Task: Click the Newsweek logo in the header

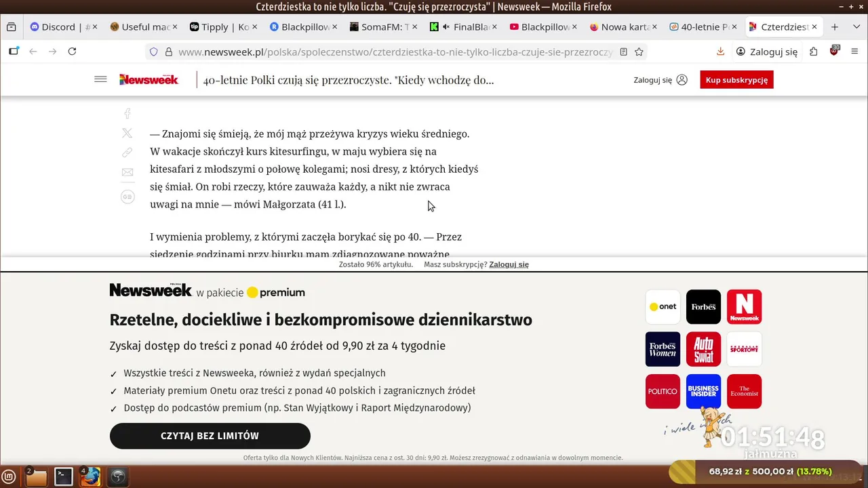Action: pyautogui.click(x=149, y=79)
